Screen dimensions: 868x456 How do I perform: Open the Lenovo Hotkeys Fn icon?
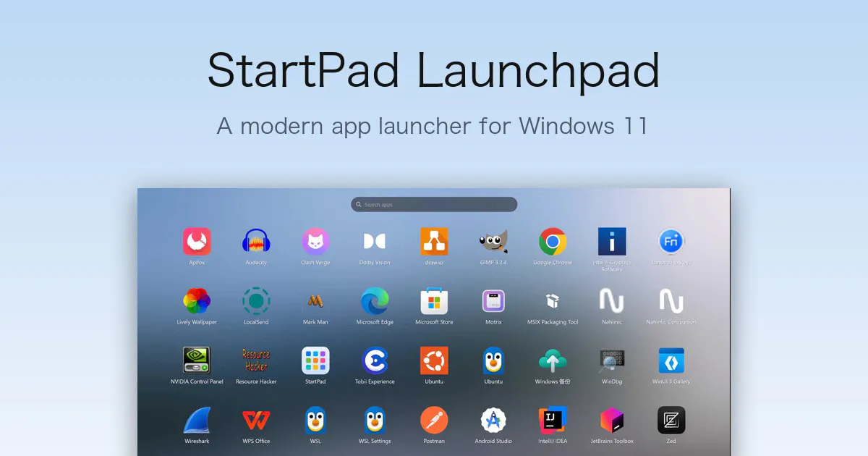pos(671,241)
